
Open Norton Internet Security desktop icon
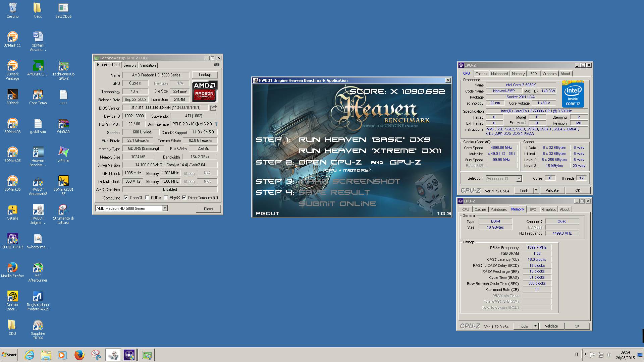tap(12, 301)
